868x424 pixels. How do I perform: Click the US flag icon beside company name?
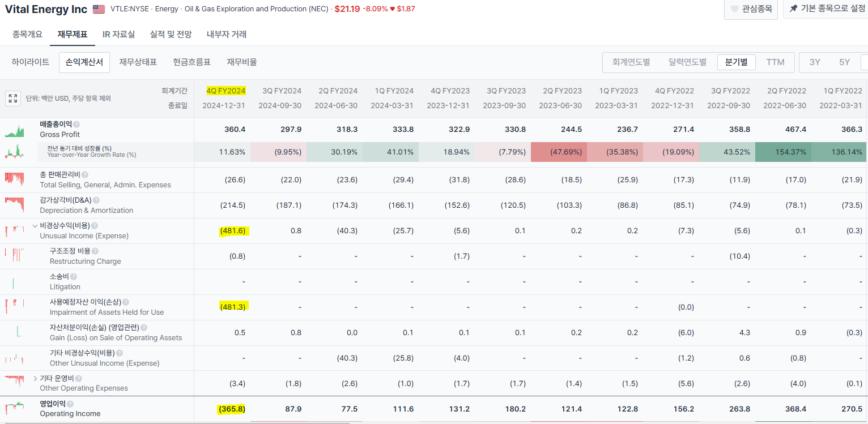pyautogui.click(x=99, y=9)
